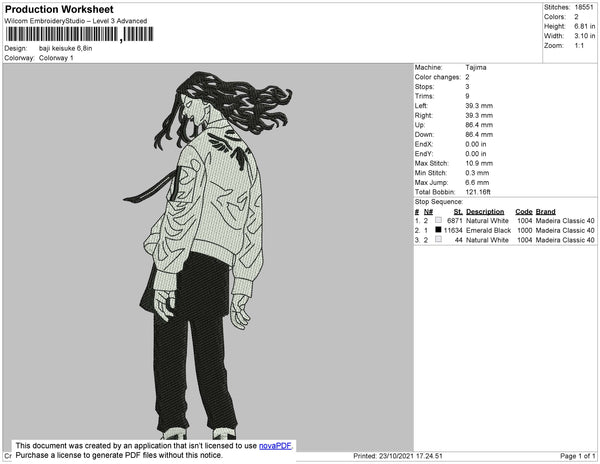
Task: Click stitch count 11634 in stop sequence
Action: pos(453,230)
